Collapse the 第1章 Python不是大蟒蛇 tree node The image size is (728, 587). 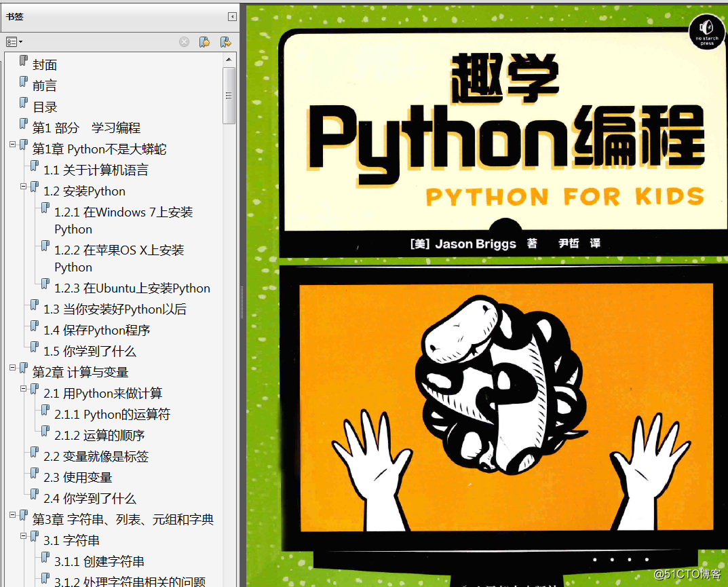[12, 145]
